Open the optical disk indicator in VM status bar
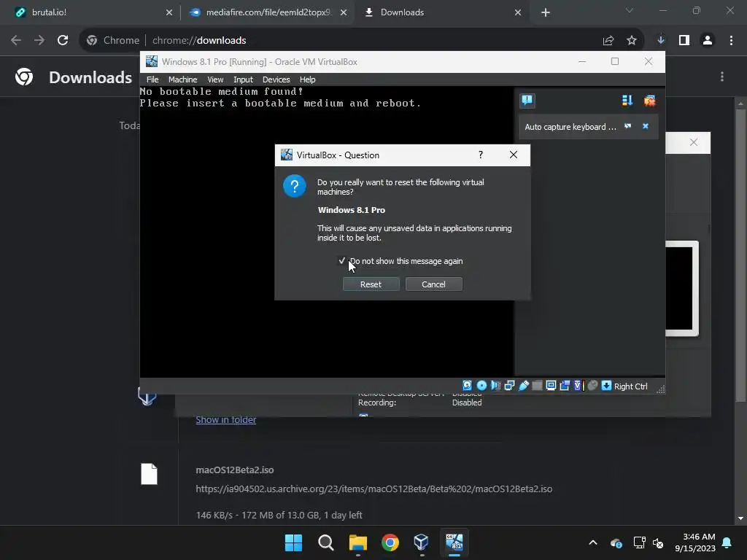Screen dimensions: 747x560 pyautogui.click(x=481, y=386)
